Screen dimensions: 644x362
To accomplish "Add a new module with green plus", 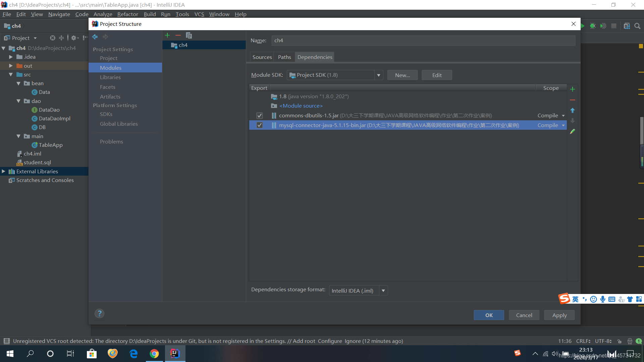I will coord(167,35).
